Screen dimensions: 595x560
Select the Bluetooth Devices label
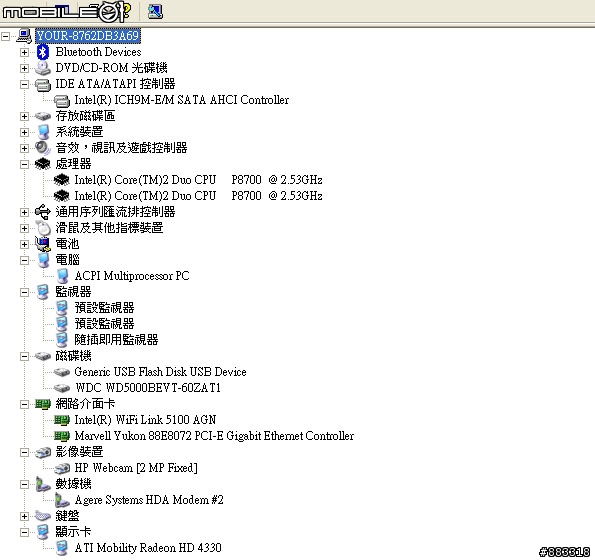point(98,52)
